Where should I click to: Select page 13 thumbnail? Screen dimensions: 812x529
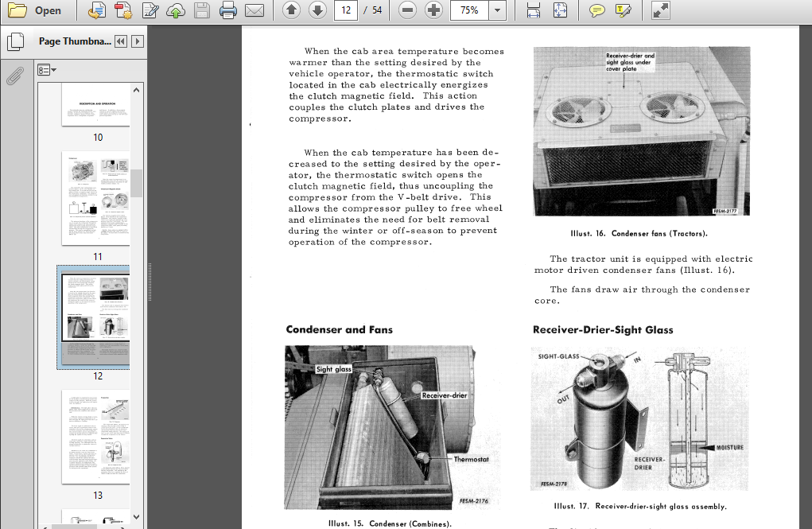tap(95, 437)
